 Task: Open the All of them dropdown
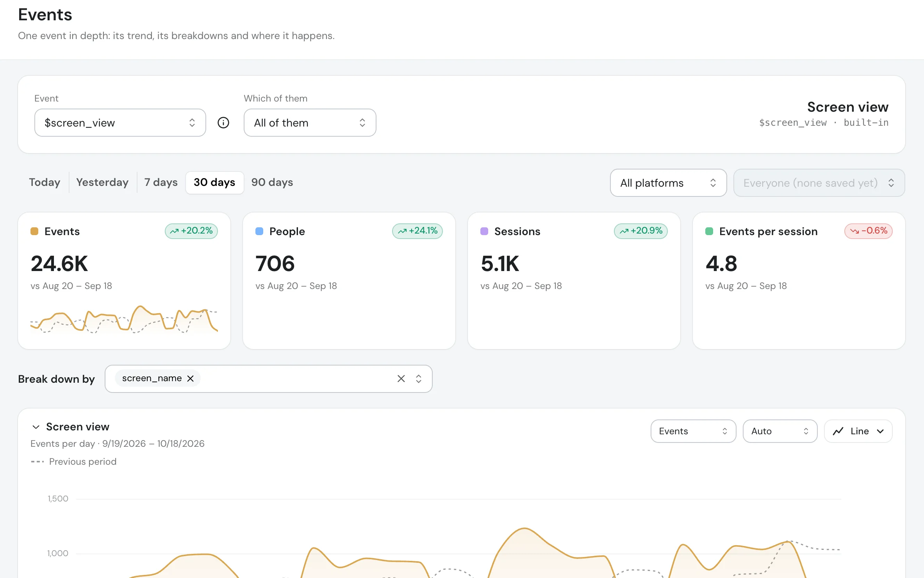310,123
